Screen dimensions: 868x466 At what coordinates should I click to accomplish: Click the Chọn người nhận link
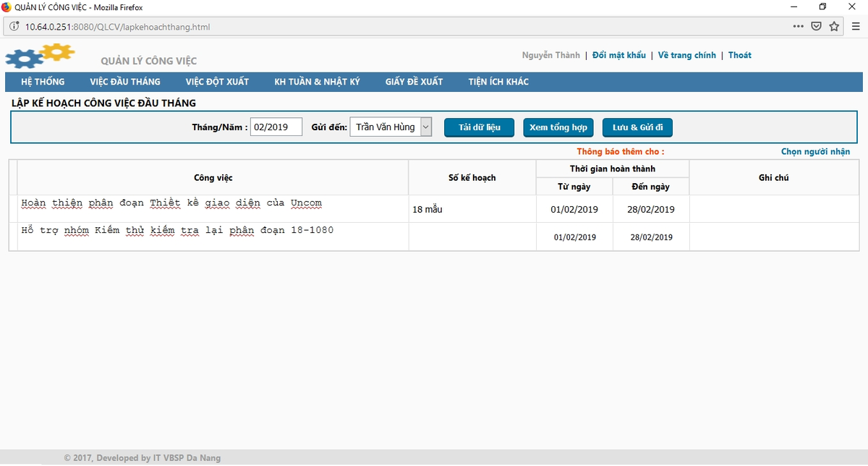pos(816,152)
